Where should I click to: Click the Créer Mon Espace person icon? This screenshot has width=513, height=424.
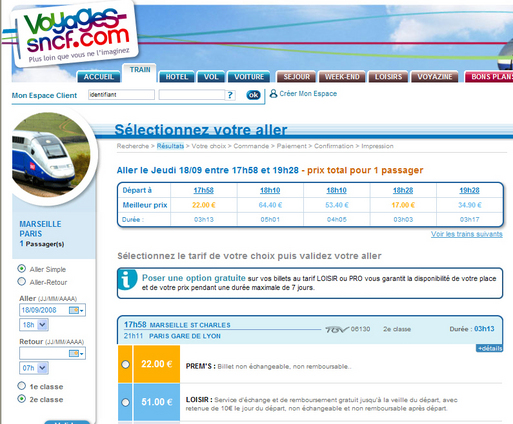273,94
